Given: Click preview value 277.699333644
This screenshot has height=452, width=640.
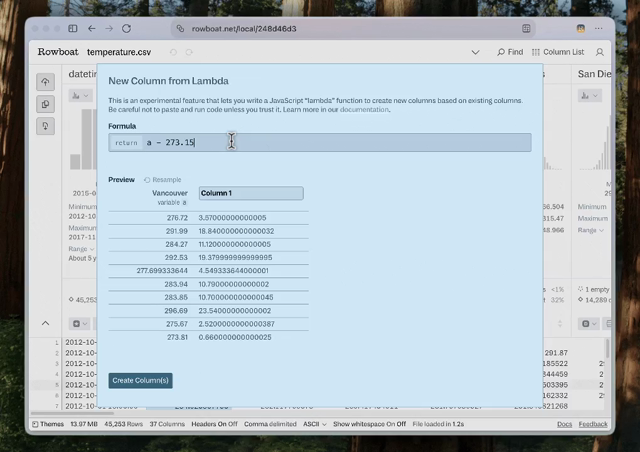Looking at the screenshot, I should (162, 271).
